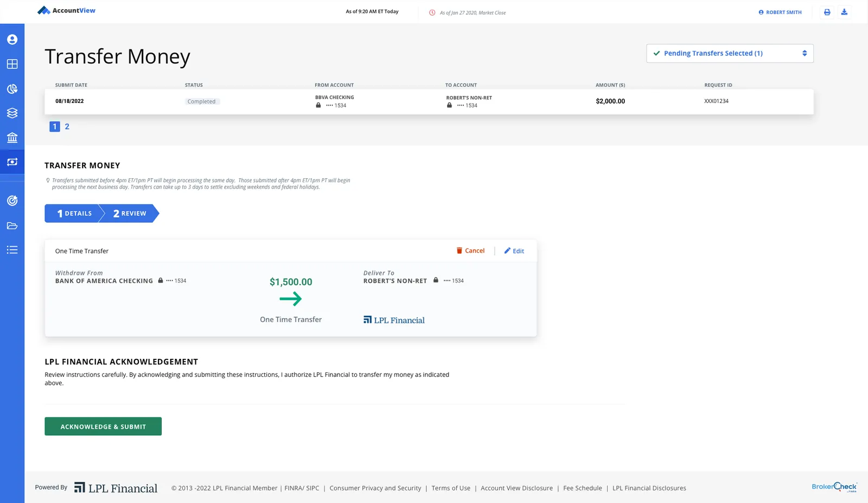
Task: Click the AccountView logo
Action: 66,10
